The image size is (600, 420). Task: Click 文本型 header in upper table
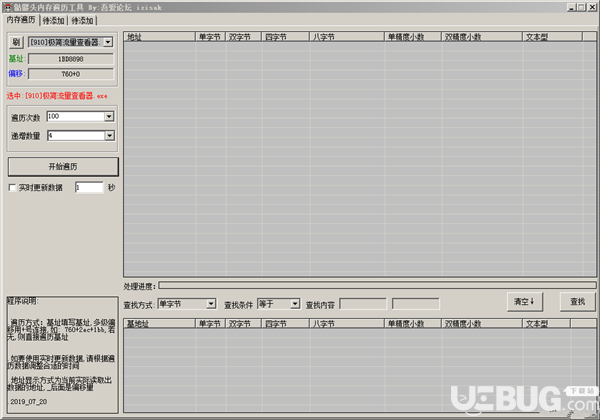553,37
